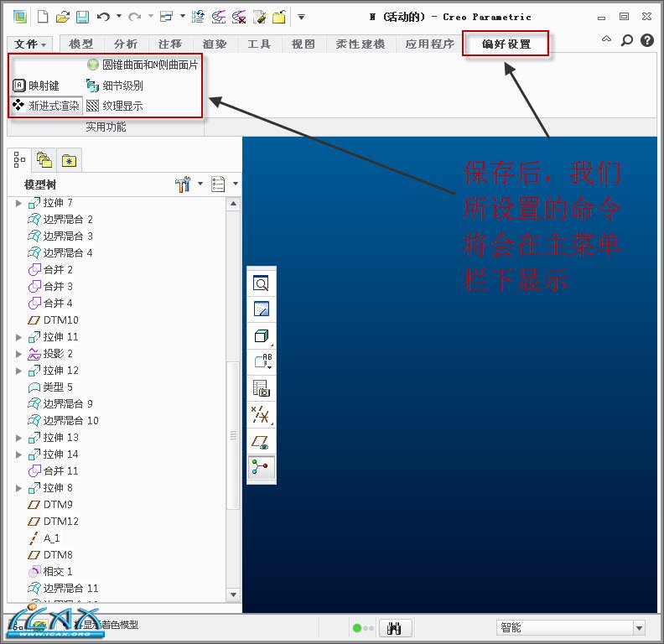Open quick access toolbar customize arrow
The width and height of the screenshot is (664, 644).
[x=301, y=17]
